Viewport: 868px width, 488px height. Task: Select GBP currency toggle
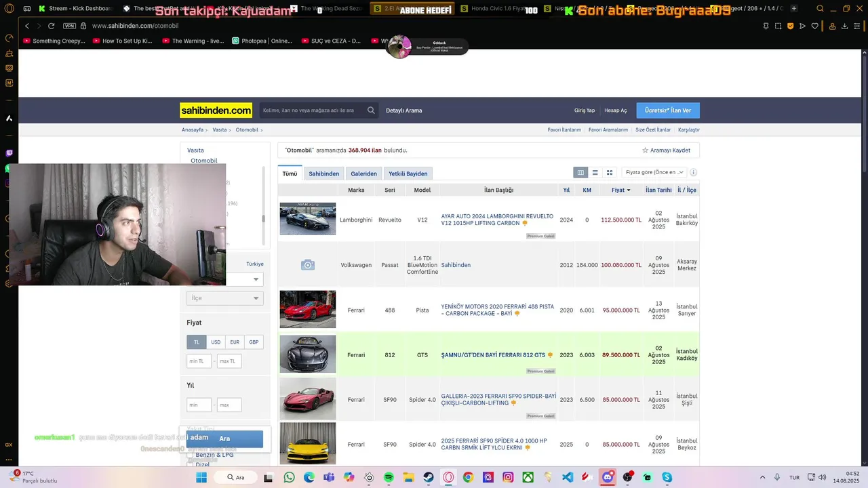(x=254, y=342)
